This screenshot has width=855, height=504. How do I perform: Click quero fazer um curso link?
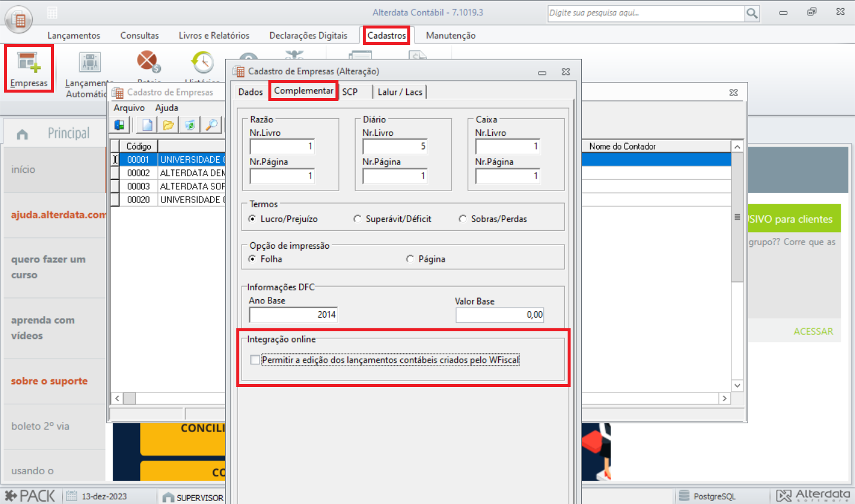(48, 267)
